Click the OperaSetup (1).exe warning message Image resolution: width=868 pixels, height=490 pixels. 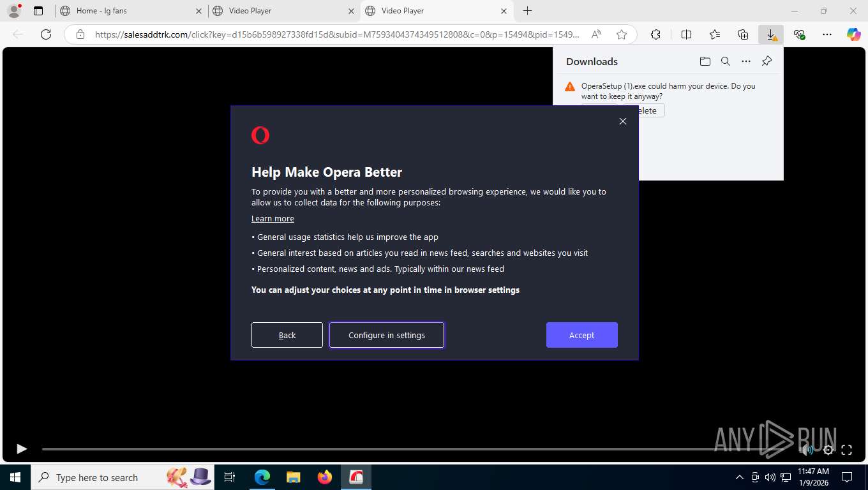tap(668, 91)
